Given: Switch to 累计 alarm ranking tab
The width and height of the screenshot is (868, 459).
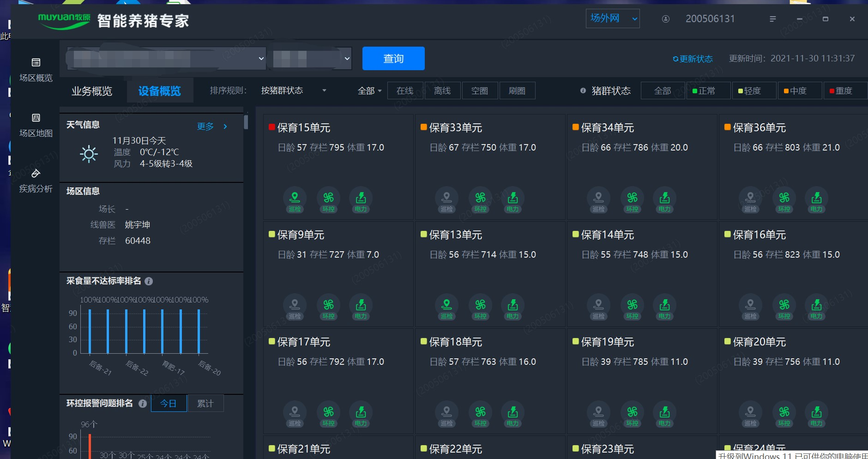Looking at the screenshot, I should click(205, 404).
